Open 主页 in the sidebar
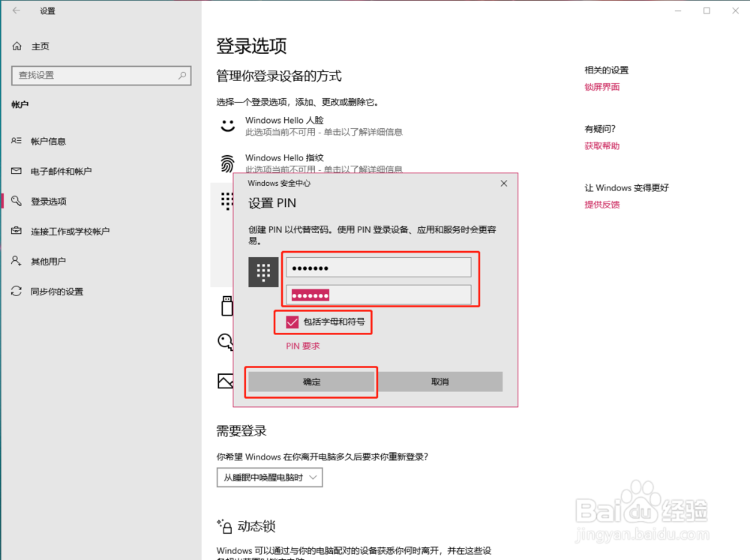This screenshot has height=560, width=750. point(40,46)
